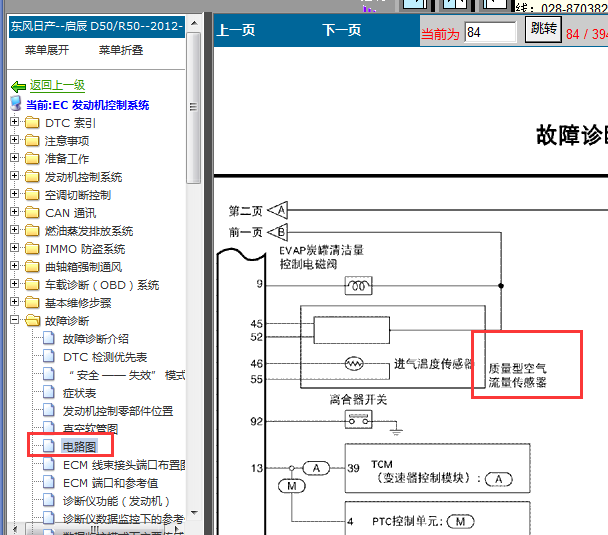The image size is (608, 535).
Task: Click the 返回上一级 link
Action: click(x=57, y=85)
